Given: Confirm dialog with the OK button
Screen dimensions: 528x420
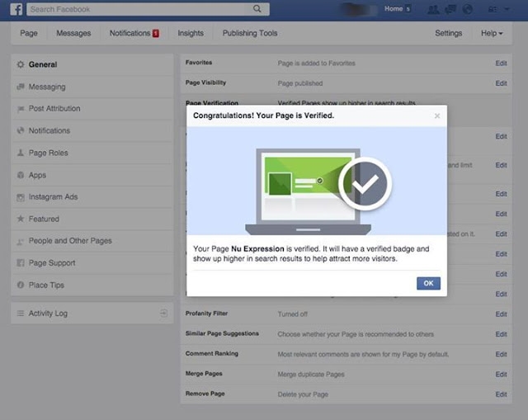Looking at the screenshot, I should 428,283.
